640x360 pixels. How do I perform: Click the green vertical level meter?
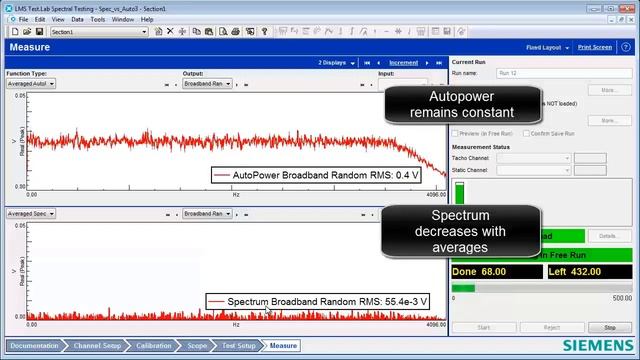460,193
